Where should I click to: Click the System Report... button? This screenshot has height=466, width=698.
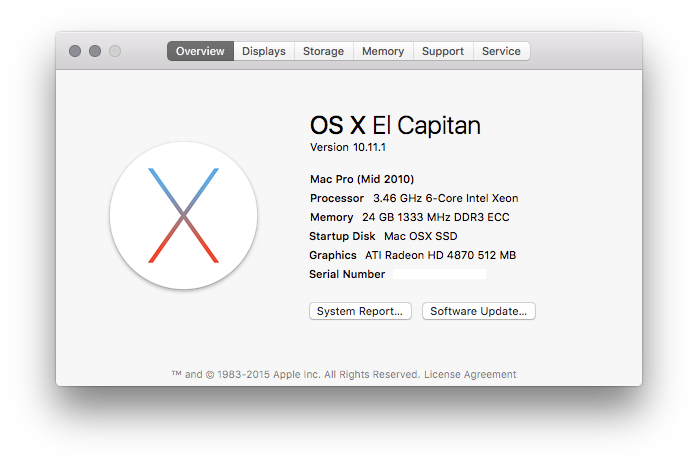pos(360,311)
